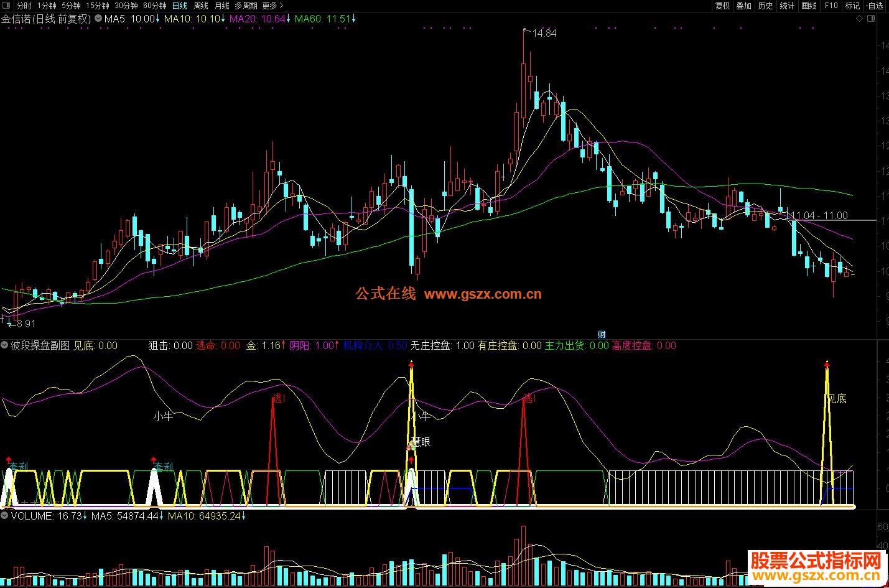Open 波段操盘副图 indicator dropdown arrow

pos(5,345)
